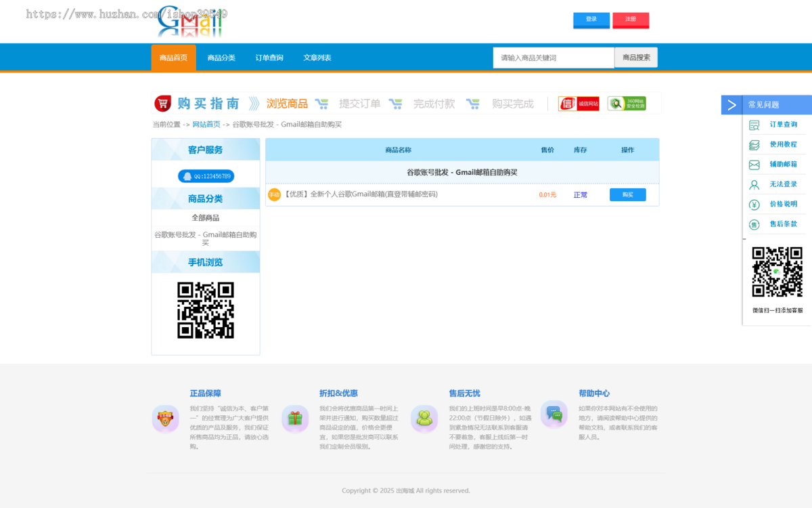Screen dimensions: 812x508
Task: Click the QR code under 手机浏览
Action: point(206,310)
